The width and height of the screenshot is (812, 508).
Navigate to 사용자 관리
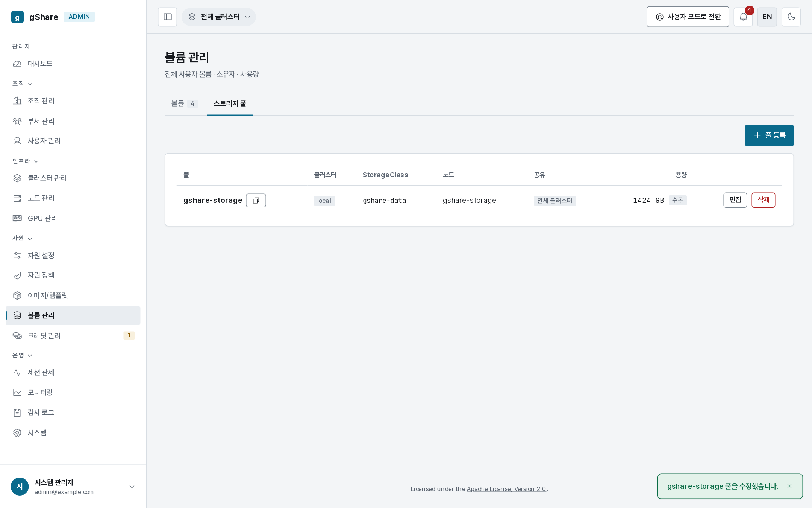[73, 141]
